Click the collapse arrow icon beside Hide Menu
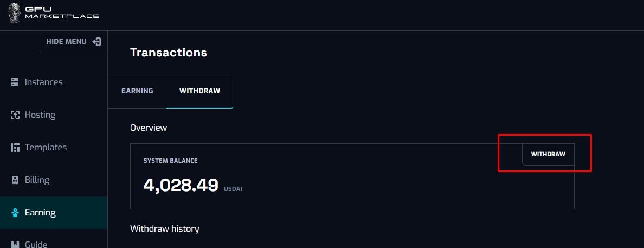The height and width of the screenshot is (248, 644). (x=96, y=42)
